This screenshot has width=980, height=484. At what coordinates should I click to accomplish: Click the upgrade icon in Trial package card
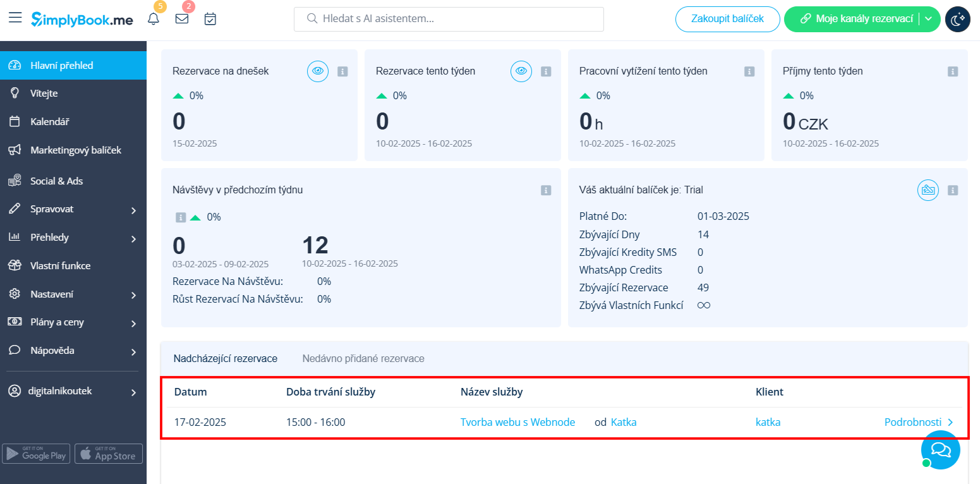pyautogui.click(x=928, y=190)
